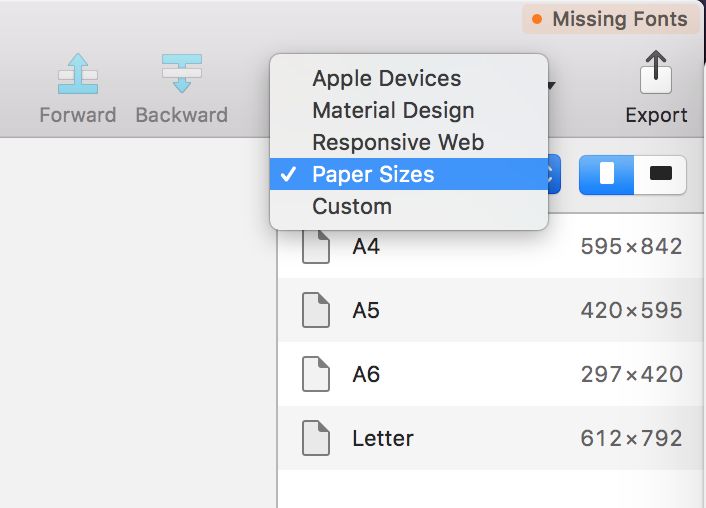Click the A5 page icon
This screenshot has width=706, height=508.
click(x=316, y=310)
